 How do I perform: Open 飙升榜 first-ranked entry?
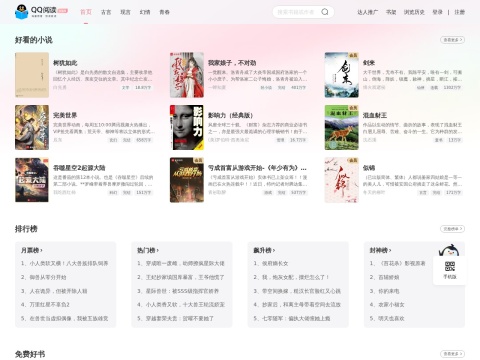[x=271, y=263]
